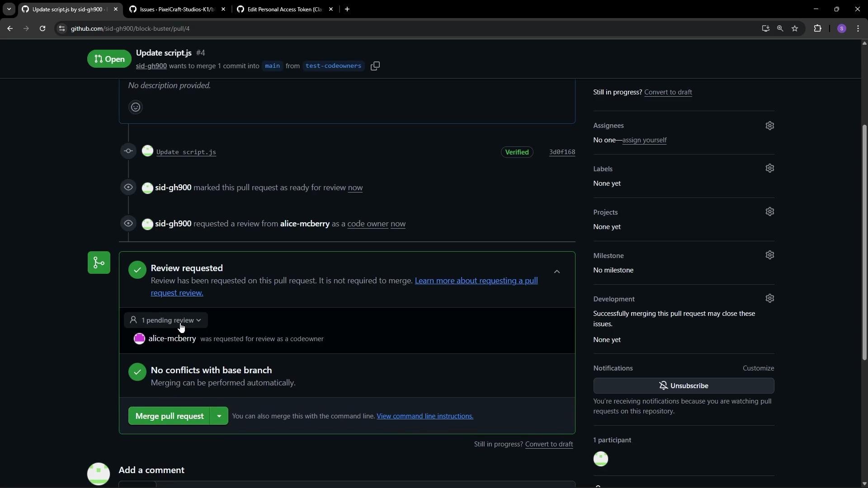Screen dimensions: 868x488
Task: Open the test-codeowners branch link
Action: click(x=333, y=66)
